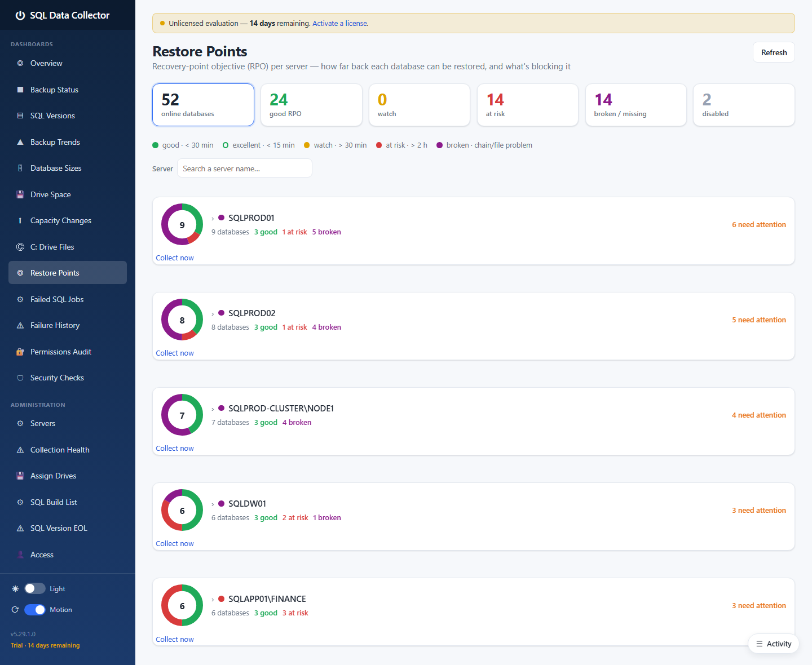Click Collect now under SQLDW01
The width and height of the screenshot is (812, 665).
[x=175, y=543]
